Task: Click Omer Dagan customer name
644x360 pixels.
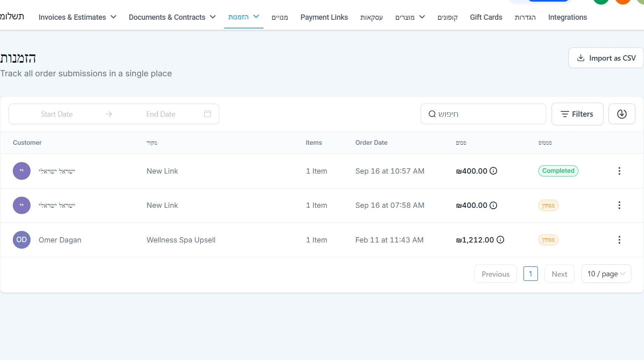Action: point(60,240)
